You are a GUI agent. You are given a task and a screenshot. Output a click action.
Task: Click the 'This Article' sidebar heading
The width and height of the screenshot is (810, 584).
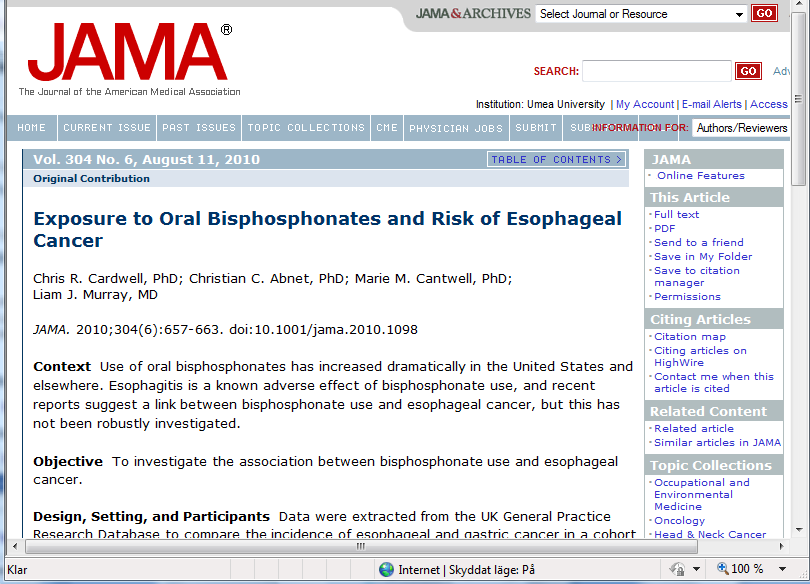click(x=690, y=197)
